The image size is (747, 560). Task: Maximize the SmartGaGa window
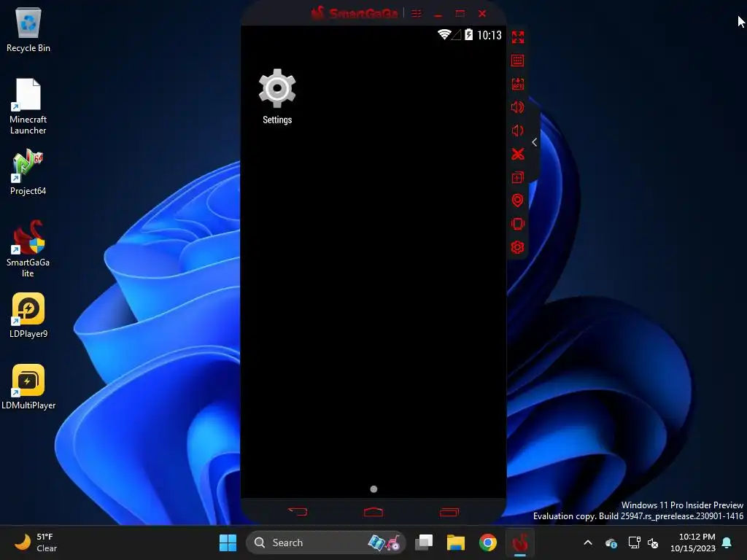pos(460,14)
